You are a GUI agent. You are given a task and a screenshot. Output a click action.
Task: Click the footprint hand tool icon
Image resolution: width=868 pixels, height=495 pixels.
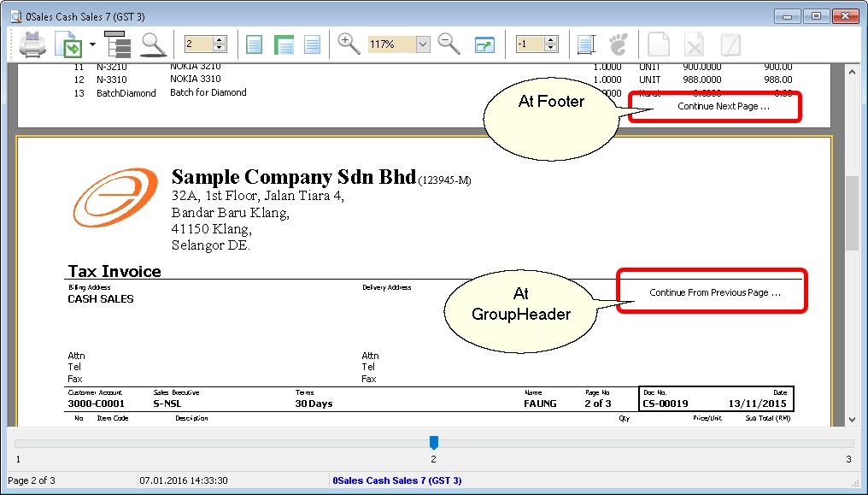tap(620, 44)
